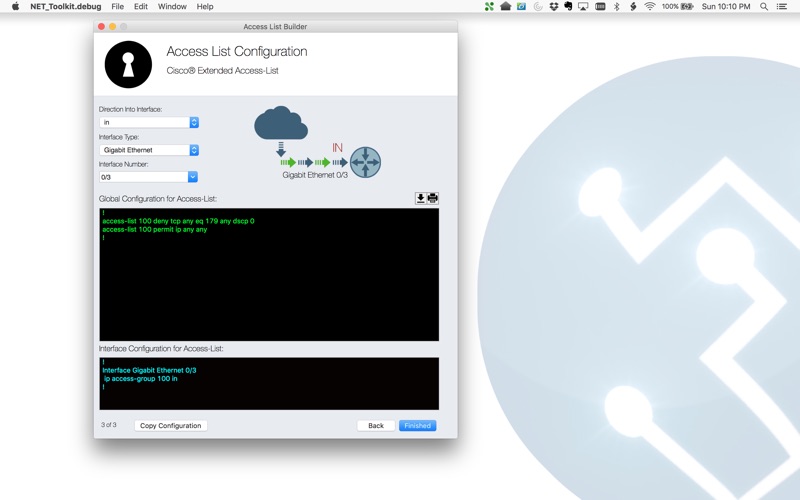The width and height of the screenshot is (800, 500).
Task: Click the 'Gigabit Ethernet 0/3' diagram label
Action: tap(315, 175)
